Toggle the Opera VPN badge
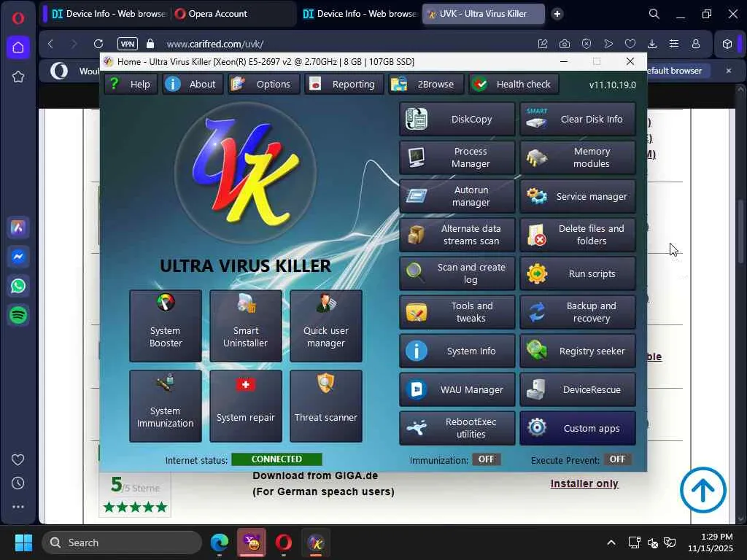The height and width of the screenshot is (560, 747). coord(127,44)
